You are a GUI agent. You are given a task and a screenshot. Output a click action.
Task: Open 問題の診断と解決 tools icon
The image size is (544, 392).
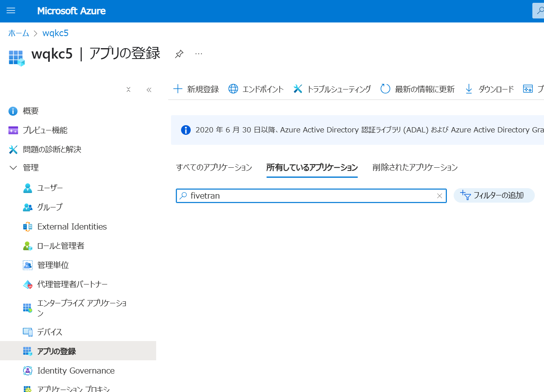click(13, 150)
